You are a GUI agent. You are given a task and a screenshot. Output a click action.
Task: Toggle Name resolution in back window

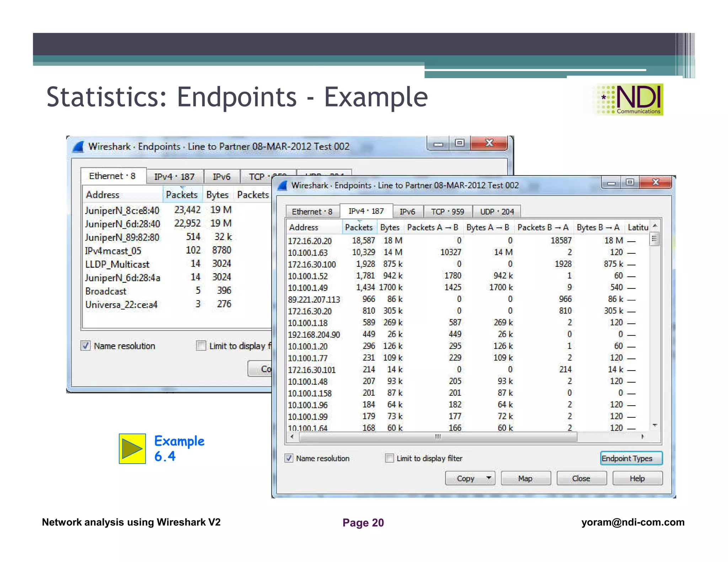tap(85, 346)
